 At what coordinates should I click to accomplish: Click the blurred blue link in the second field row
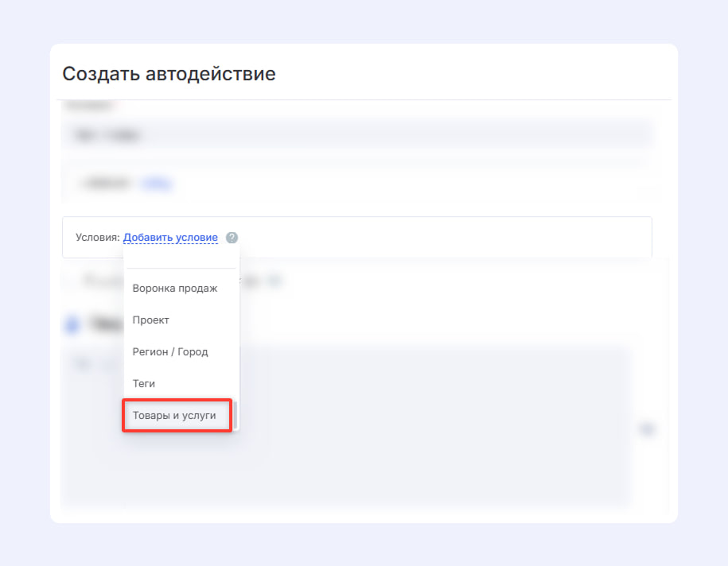tap(157, 183)
